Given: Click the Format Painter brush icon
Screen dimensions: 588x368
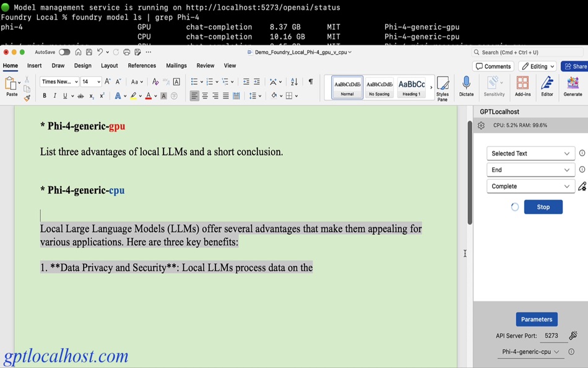Looking at the screenshot, I should (27, 99).
